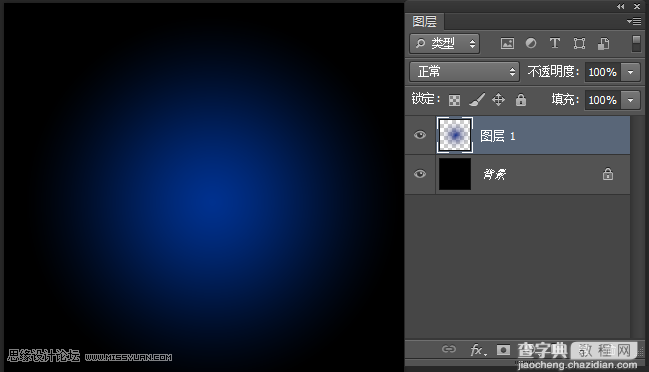Expand the 填充 fill slider arrow
Image resolution: width=649 pixels, height=372 pixels.
pyautogui.click(x=630, y=100)
